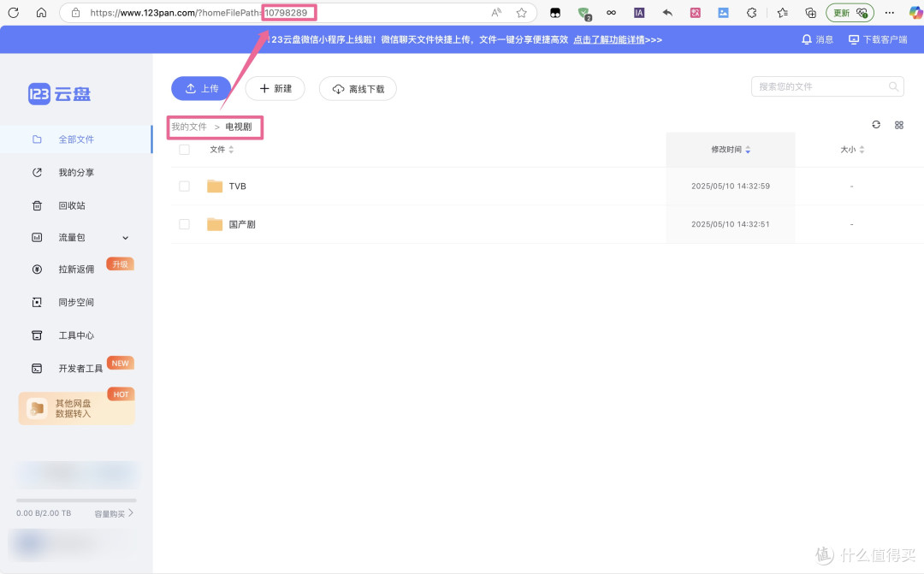The height and width of the screenshot is (574, 924).
Task: Click 容量购买 link
Action: coord(115,513)
